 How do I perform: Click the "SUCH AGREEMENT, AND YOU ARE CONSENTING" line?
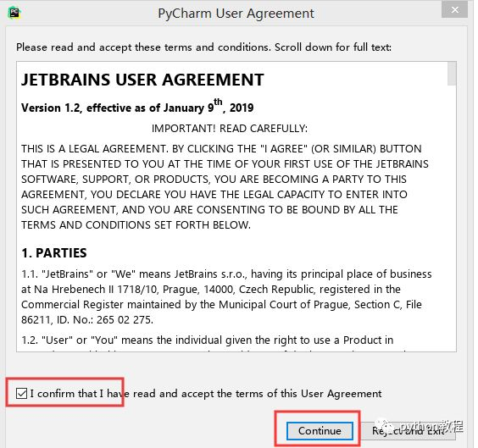pos(209,209)
